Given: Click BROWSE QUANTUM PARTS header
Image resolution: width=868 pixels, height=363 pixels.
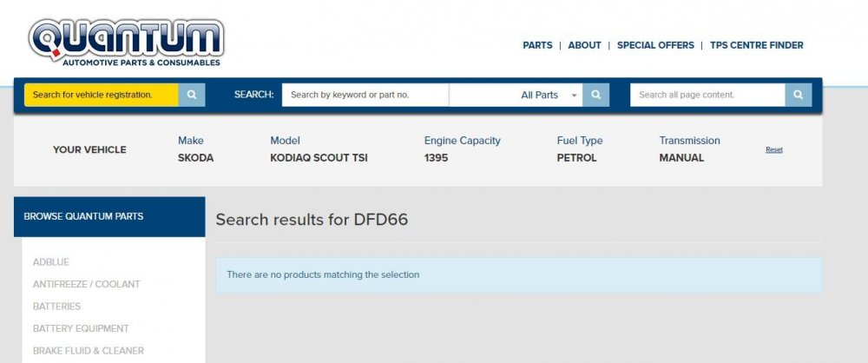Looking at the screenshot, I should 109,217.
